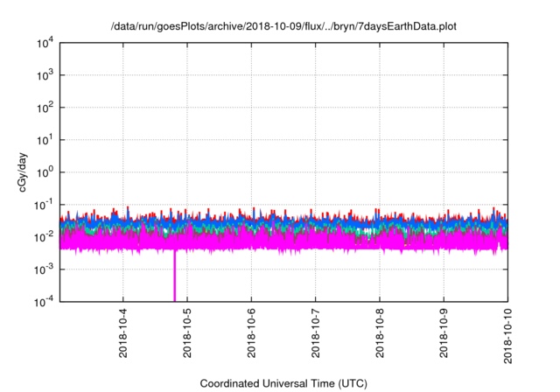This screenshot has height=392, width=560.
Task: Click the 10^-3 y-axis tick label
Action: (x=44, y=269)
